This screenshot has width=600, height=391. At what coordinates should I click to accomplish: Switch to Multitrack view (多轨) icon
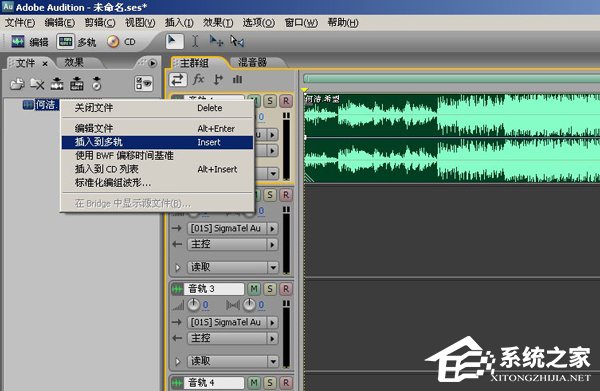coord(65,41)
